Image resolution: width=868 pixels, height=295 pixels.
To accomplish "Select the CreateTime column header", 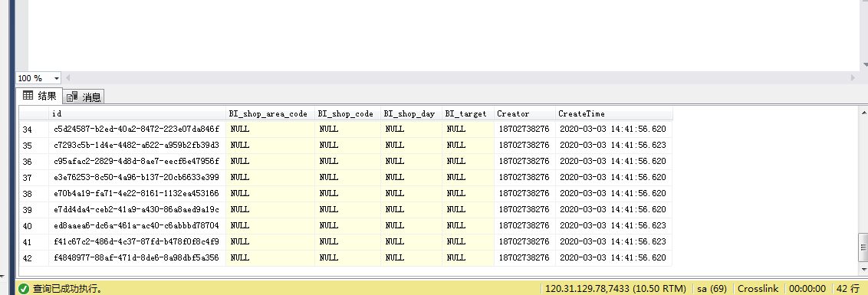I will (614, 114).
